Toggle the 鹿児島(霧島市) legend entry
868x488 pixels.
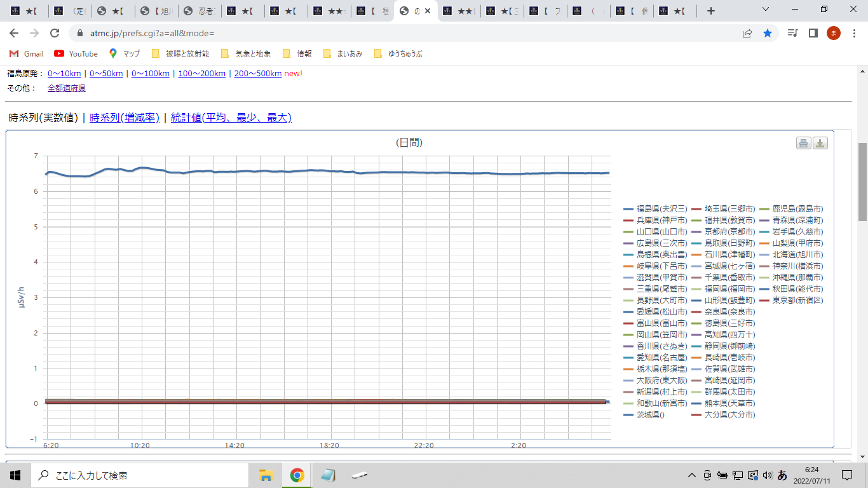click(791, 208)
